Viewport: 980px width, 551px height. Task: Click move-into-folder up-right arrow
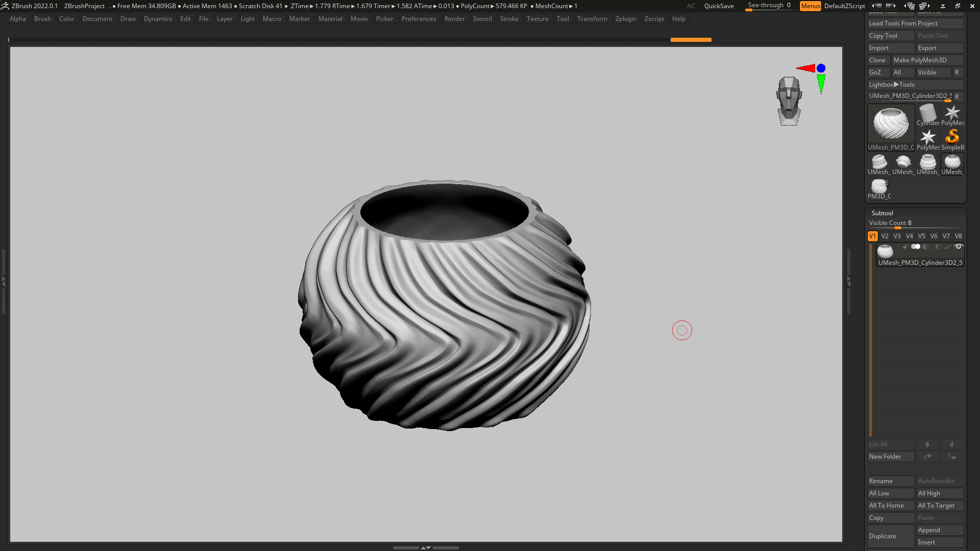(928, 457)
